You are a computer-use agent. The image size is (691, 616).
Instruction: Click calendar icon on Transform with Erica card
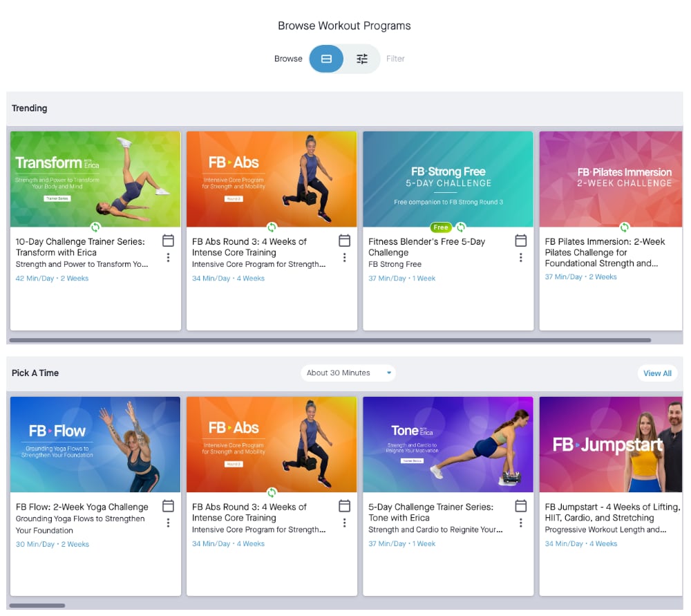tap(168, 241)
